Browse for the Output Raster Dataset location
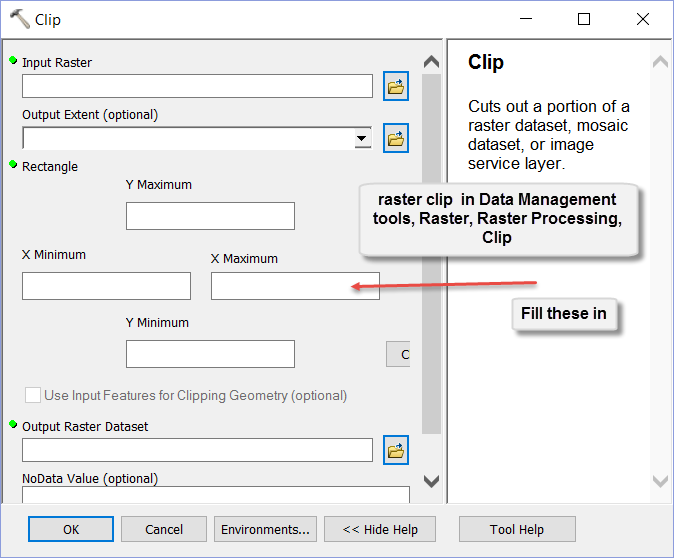 [x=395, y=451]
